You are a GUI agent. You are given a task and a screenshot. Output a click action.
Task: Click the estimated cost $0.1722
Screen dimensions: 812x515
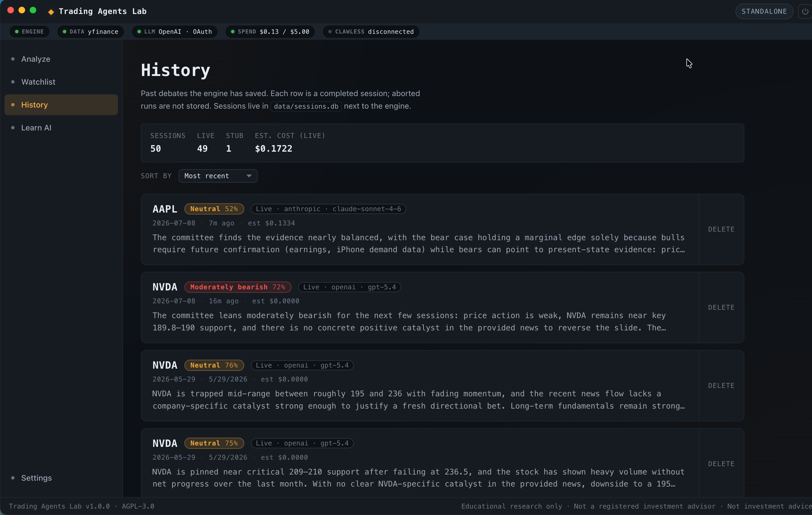(x=274, y=149)
